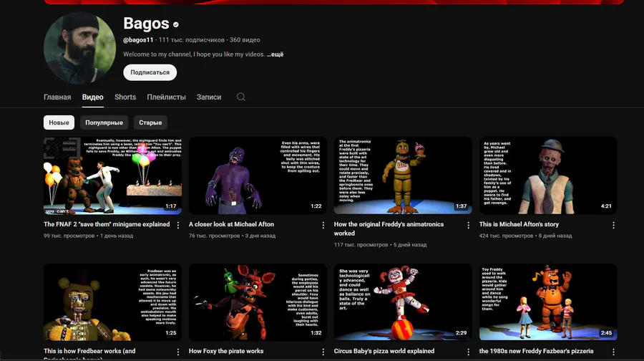Click the Подписаться subscribe button
The width and height of the screenshot is (644, 361).
pos(150,72)
